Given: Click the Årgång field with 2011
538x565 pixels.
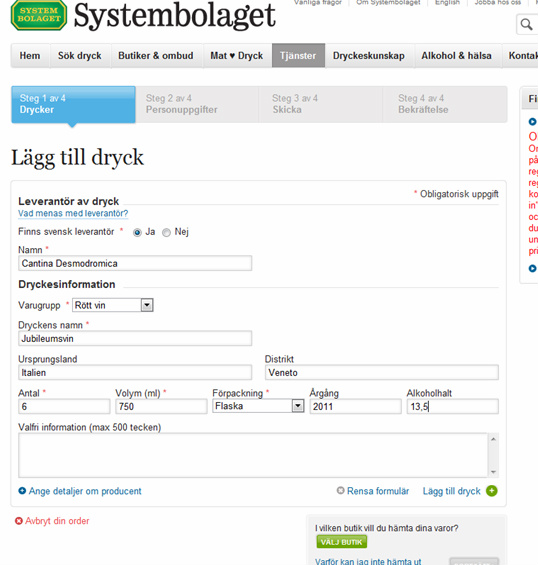Looking at the screenshot, I should [x=355, y=406].
